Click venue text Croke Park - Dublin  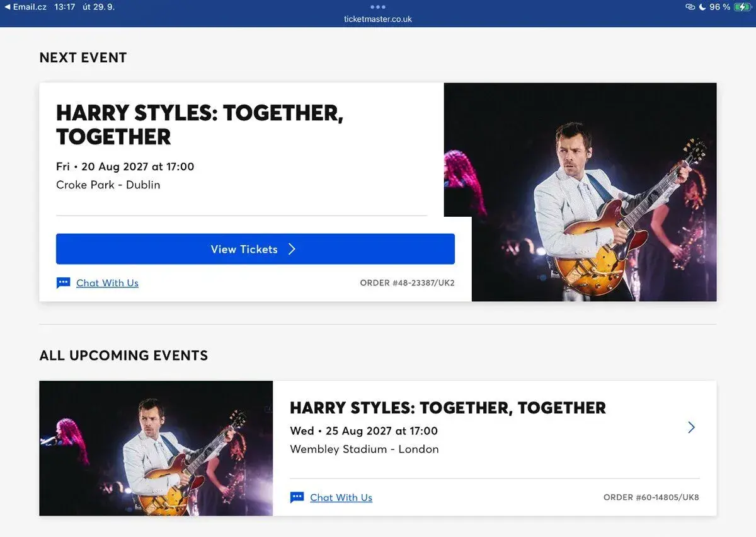point(108,185)
